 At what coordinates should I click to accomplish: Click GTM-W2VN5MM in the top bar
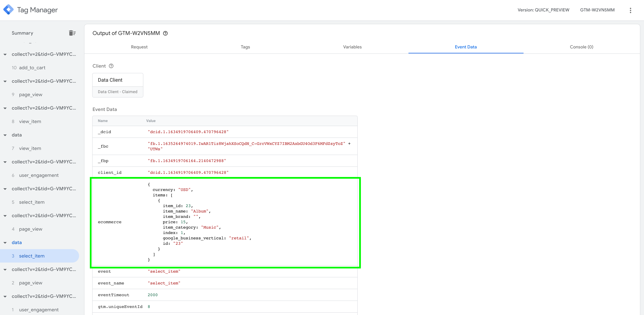pos(597,10)
